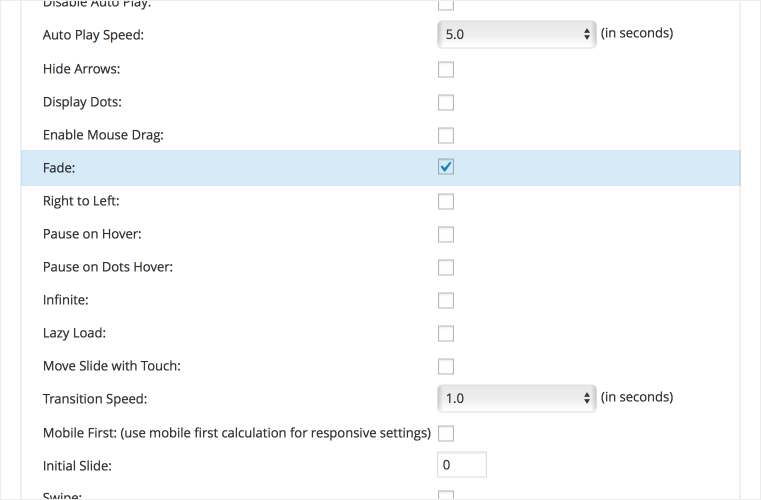761x500 pixels.
Task: Enable the Mobile First checkbox
Action: 446,433
